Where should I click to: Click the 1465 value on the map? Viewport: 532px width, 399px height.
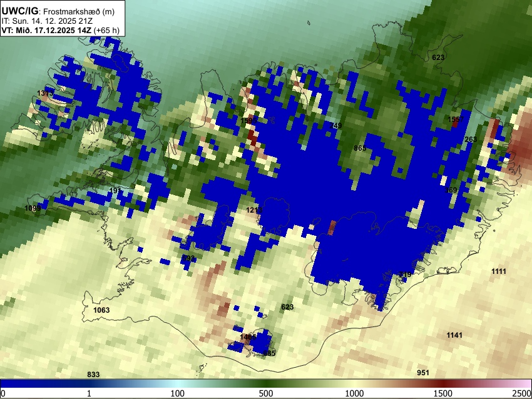[248, 337]
